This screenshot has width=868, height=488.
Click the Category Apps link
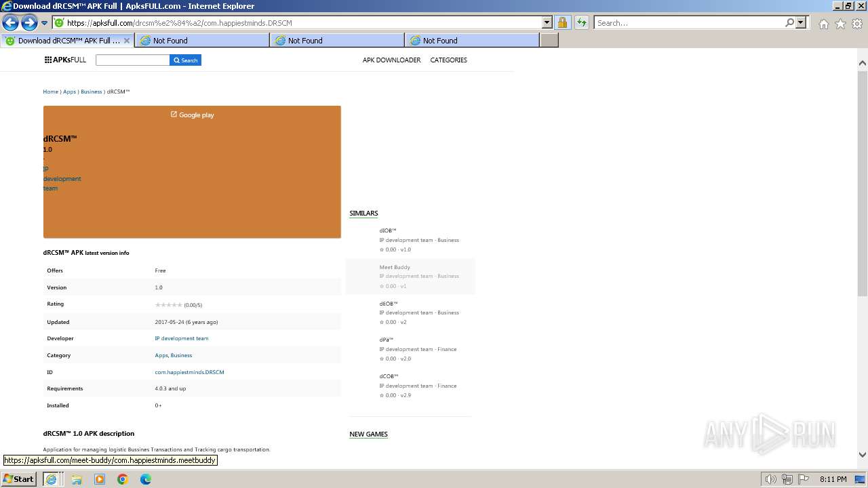161,355
